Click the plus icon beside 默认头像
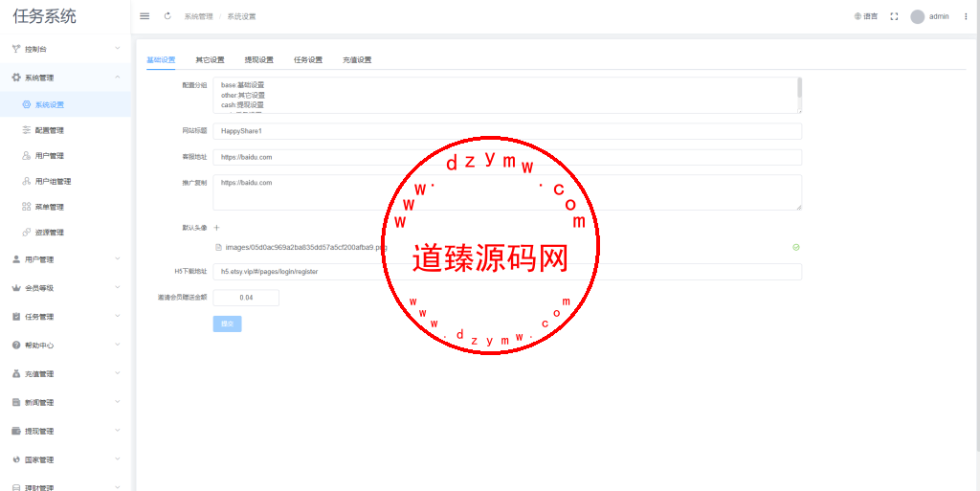980x491 pixels. [217, 228]
